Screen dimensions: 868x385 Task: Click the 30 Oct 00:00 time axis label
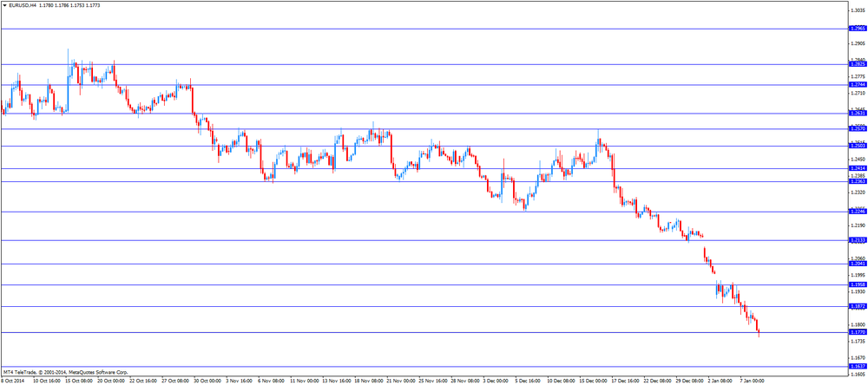tap(207, 382)
